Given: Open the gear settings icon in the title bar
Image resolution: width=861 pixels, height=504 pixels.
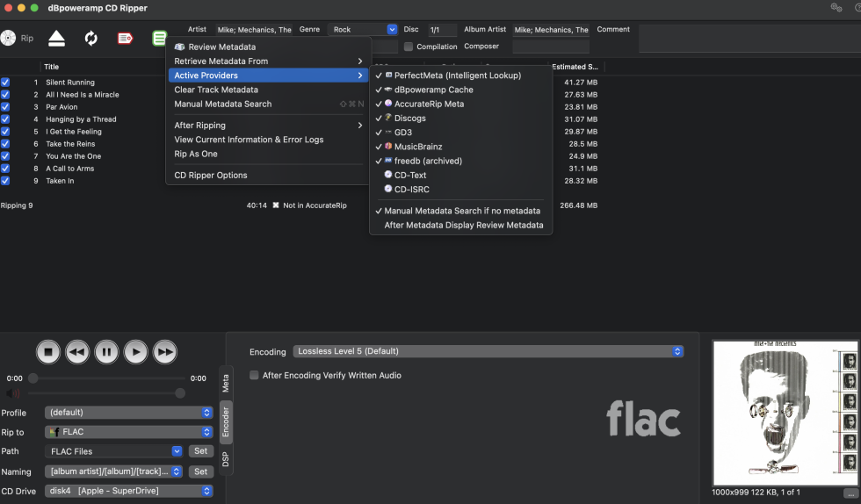Looking at the screenshot, I should point(836,8).
